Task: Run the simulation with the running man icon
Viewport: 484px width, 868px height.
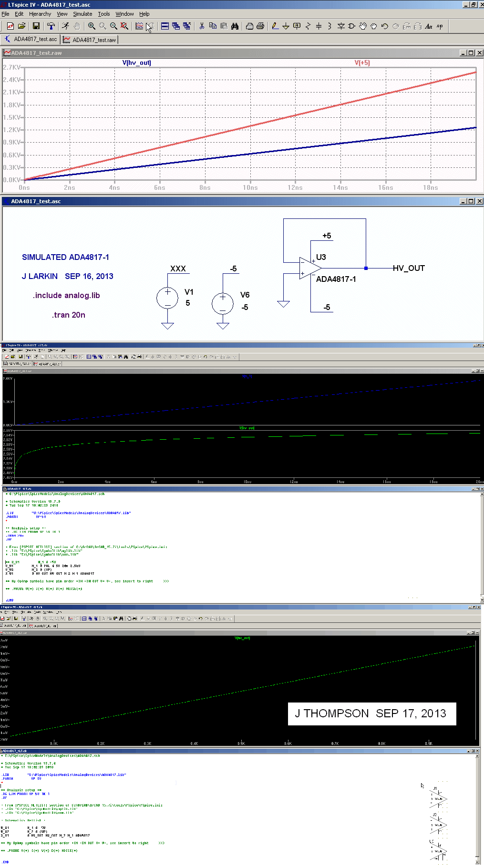Action: 65,26
